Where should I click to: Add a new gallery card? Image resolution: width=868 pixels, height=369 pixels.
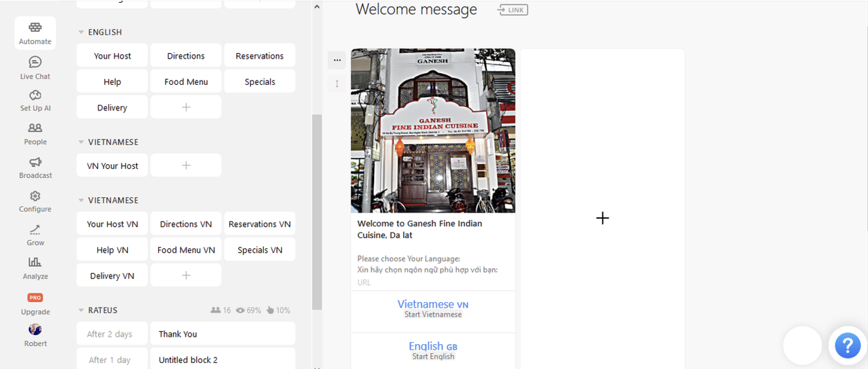point(602,218)
